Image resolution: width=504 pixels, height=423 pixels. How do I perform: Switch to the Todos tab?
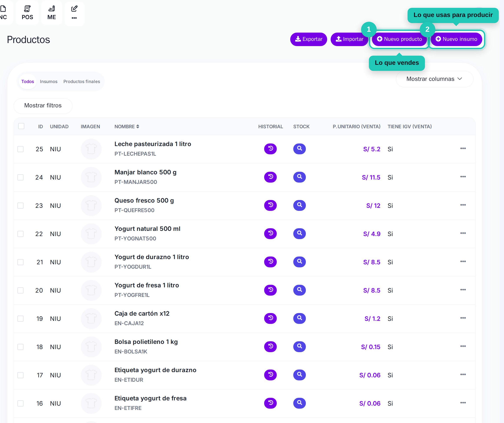[x=28, y=82]
